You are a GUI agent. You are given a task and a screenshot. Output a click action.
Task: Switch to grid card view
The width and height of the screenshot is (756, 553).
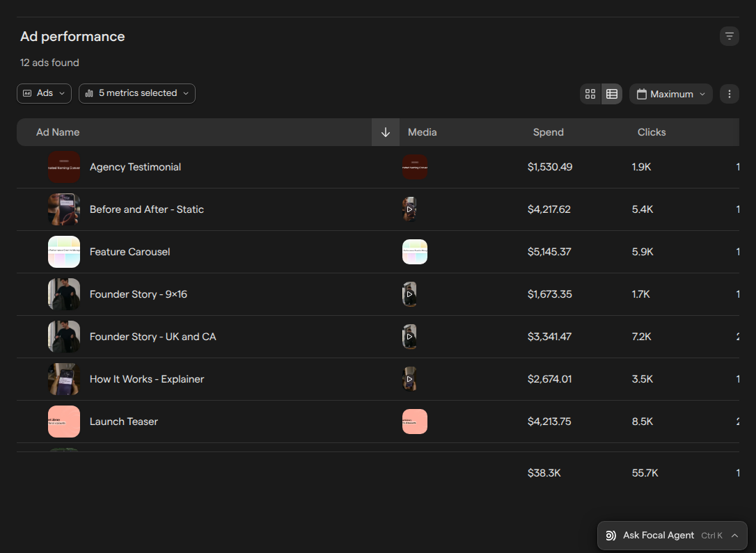590,94
